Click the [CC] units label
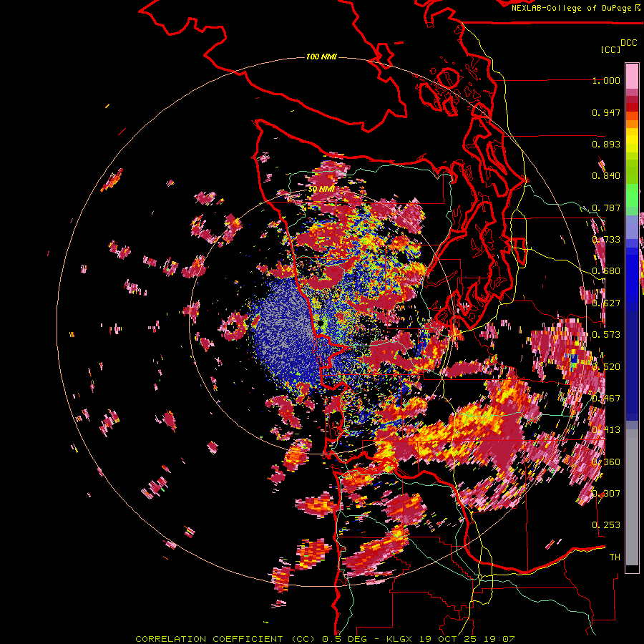Viewport: 644px width, 644px height. point(610,49)
